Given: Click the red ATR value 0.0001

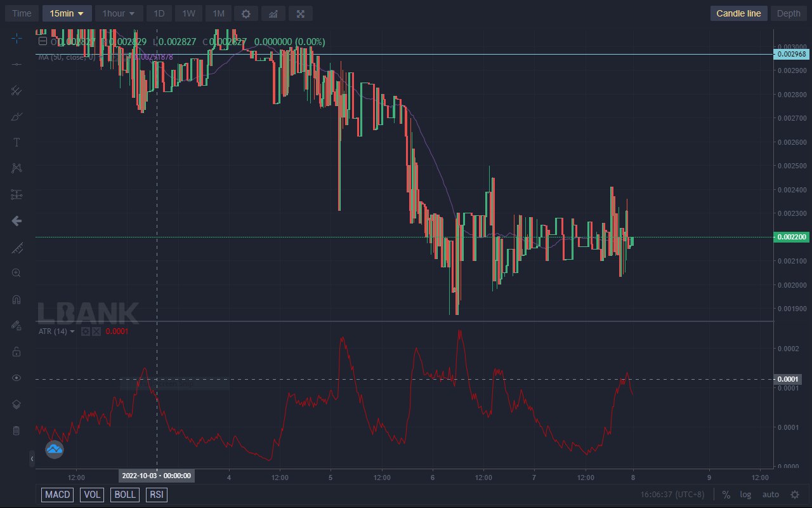Looking at the screenshot, I should pyautogui.click(x=117, y=331).
